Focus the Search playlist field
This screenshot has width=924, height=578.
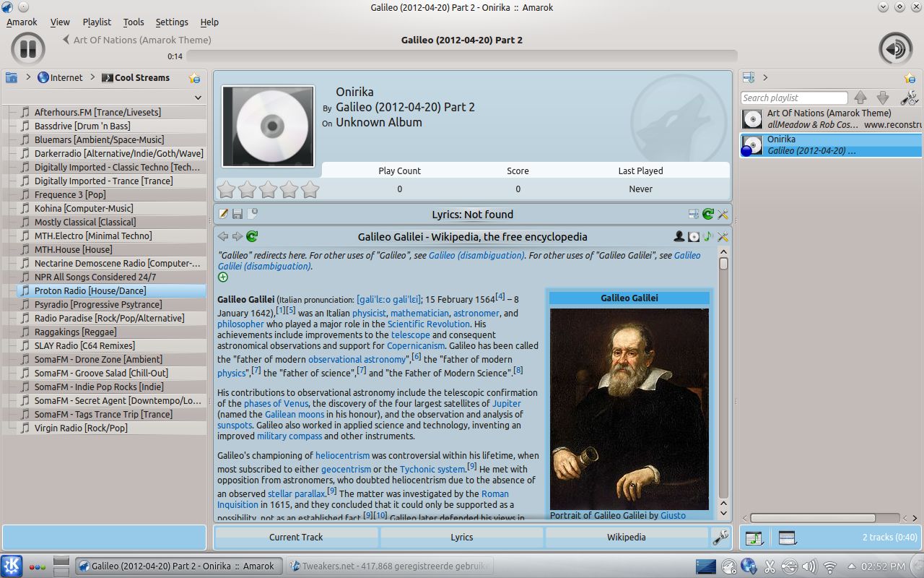pyautogui.click(x=794, y=98)
